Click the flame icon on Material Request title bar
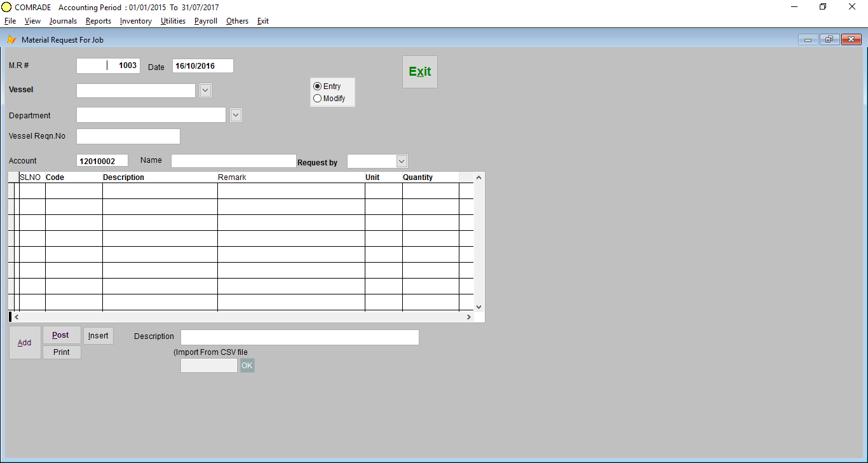This screenshot has height=463, width=868. pyautogui.click(x=11, y=39)
